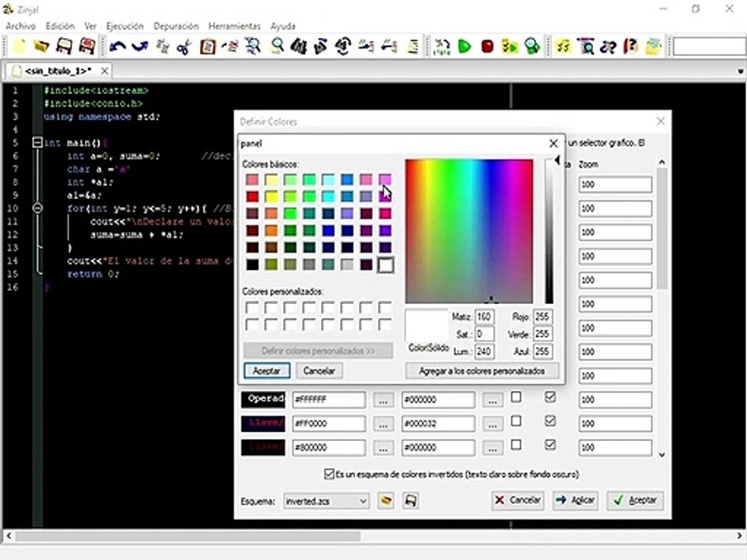The height and width of the screenshot is (560, 747).
Task: Pick the black basic color swatch
Action: (252, 264)
